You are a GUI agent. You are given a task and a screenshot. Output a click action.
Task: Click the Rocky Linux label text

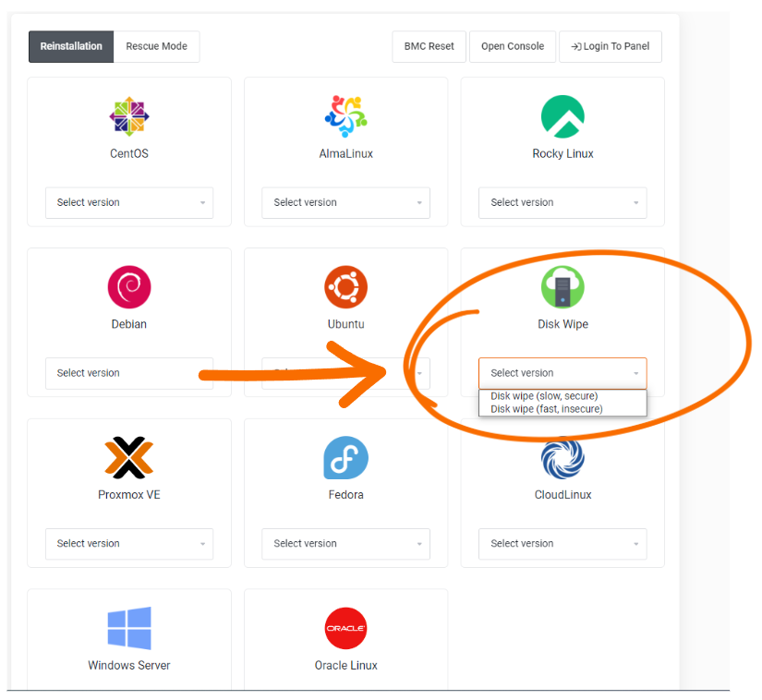click(x=562, y=153)
